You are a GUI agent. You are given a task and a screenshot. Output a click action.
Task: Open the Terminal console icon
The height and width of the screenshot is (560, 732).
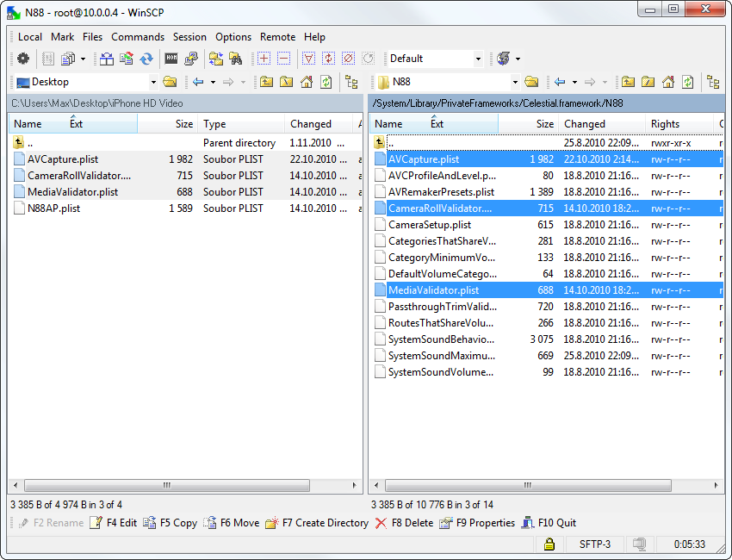(x=171, y=59)
